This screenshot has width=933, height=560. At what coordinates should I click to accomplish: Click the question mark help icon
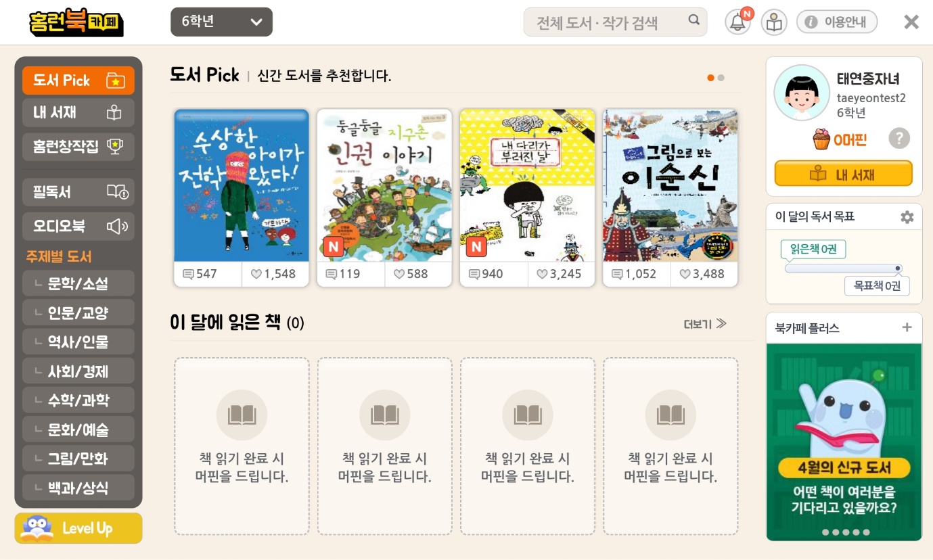point(898,139)
